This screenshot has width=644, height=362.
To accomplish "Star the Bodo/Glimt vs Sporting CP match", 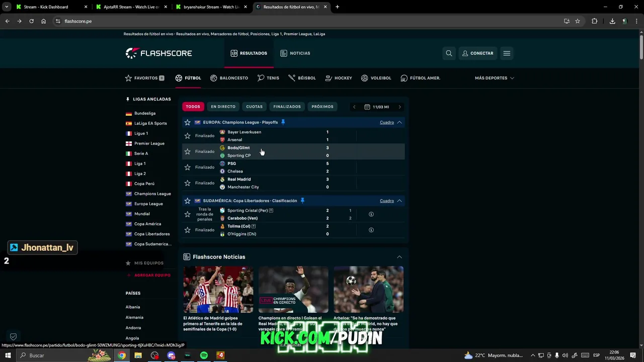I will pyautogui.click(x=187, y=151).
